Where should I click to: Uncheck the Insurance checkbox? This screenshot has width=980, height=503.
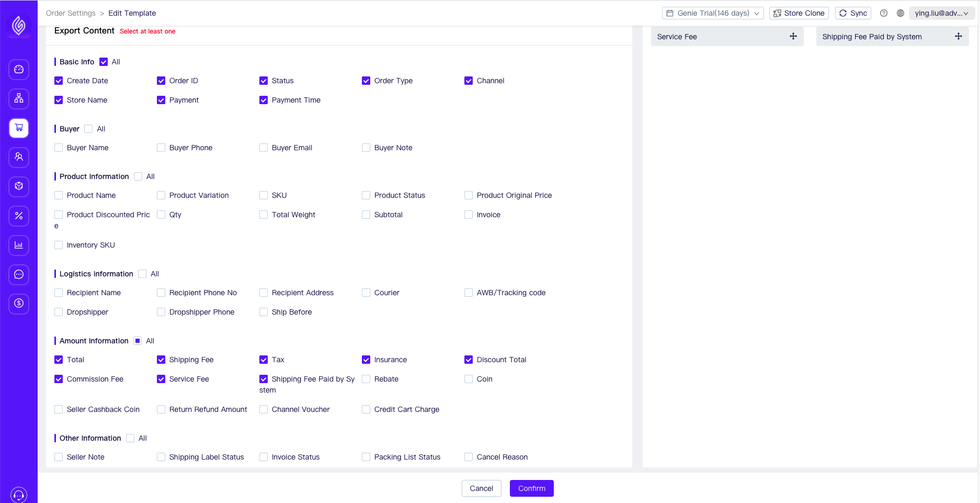(366, 360)
